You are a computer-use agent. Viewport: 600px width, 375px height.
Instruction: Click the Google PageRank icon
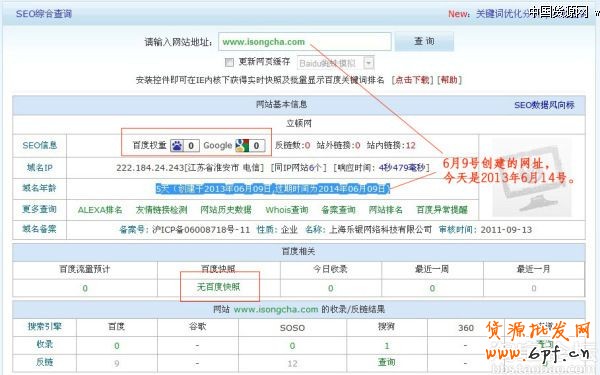pyautogui.click(x=242, y=145)
